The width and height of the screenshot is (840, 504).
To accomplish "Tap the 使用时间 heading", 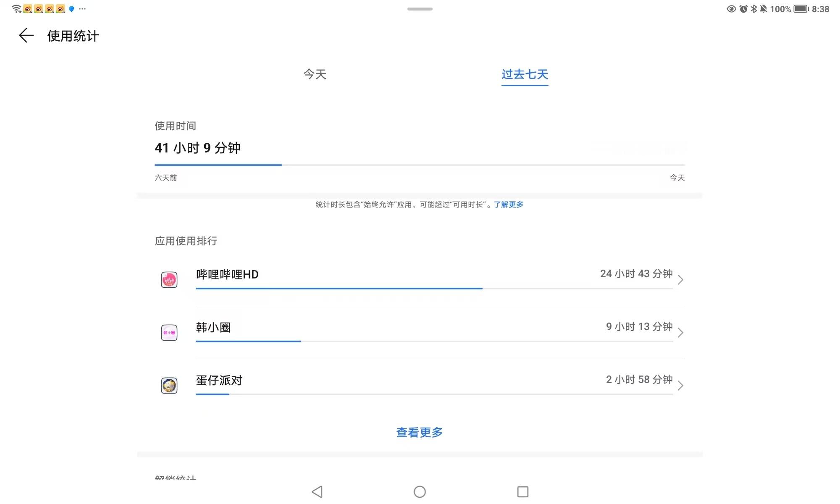I will coord(176,126).
